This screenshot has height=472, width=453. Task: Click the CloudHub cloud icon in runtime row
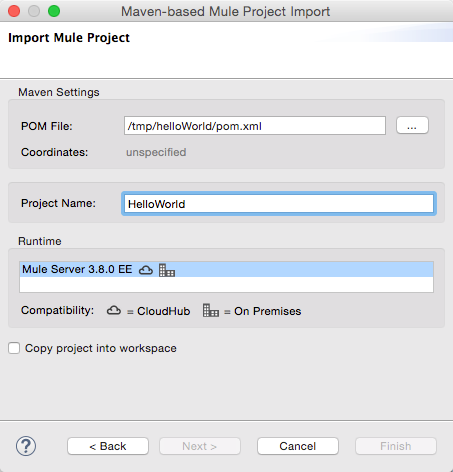pos(146,270)
